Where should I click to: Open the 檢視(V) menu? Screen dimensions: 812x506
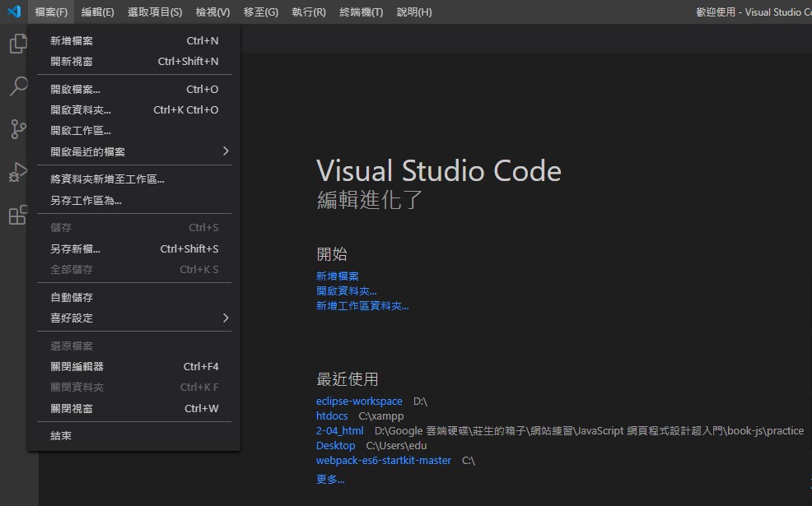click(x=212, y=12)
